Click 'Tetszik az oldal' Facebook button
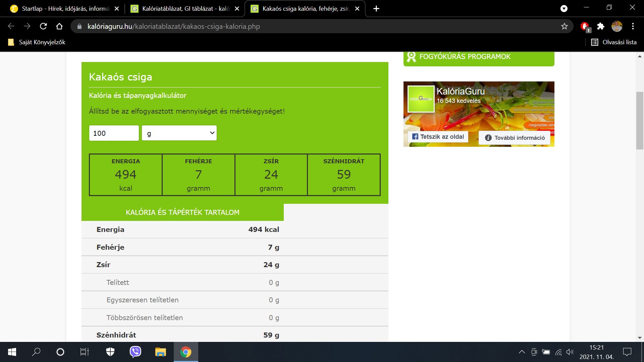Image resolution: width=644 pixels, height=362 pixels. tap(438, 137)
